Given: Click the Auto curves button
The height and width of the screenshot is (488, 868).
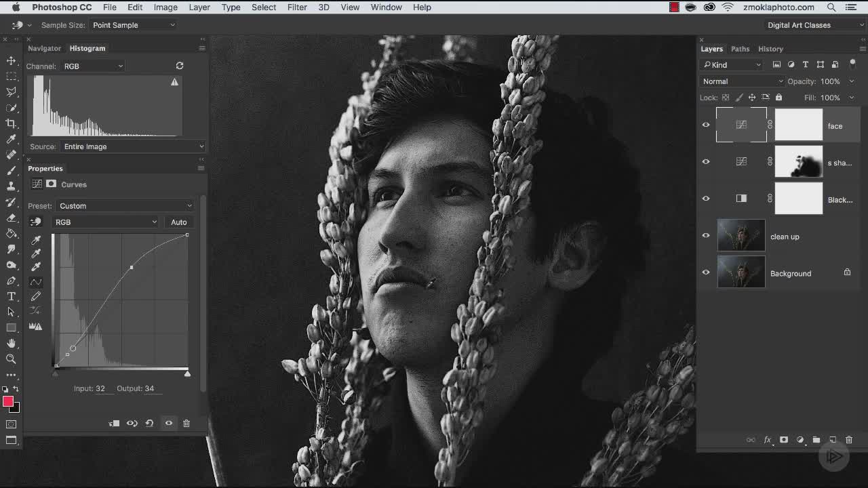Looking at the screenshot, I should tap(179, 222).
